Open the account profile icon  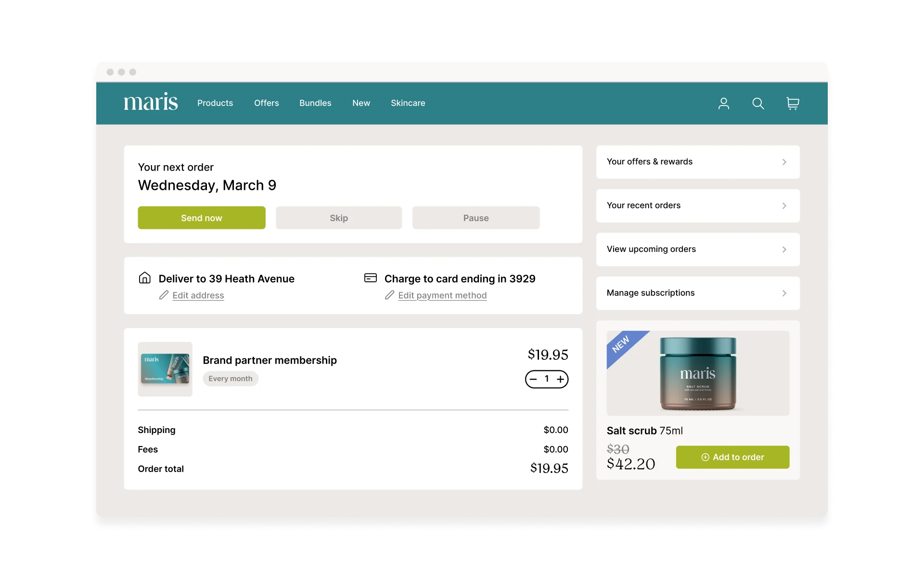tap(724, 103)
